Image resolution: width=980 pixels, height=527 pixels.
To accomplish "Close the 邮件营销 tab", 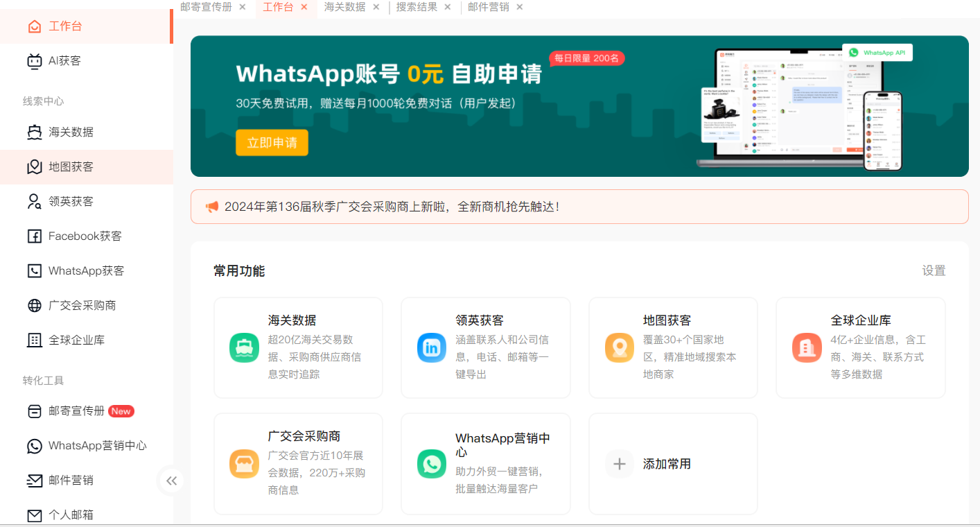I will tap(520, 7).
